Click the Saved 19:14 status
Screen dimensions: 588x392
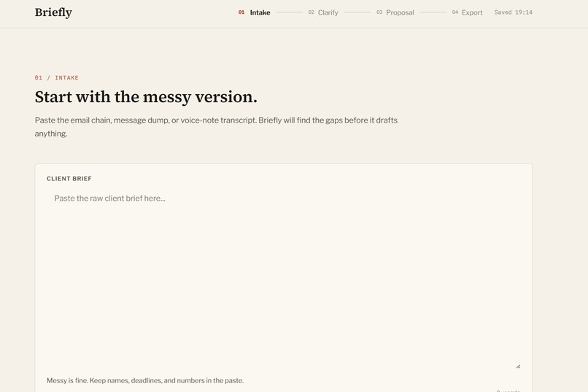tap(513, 12)
